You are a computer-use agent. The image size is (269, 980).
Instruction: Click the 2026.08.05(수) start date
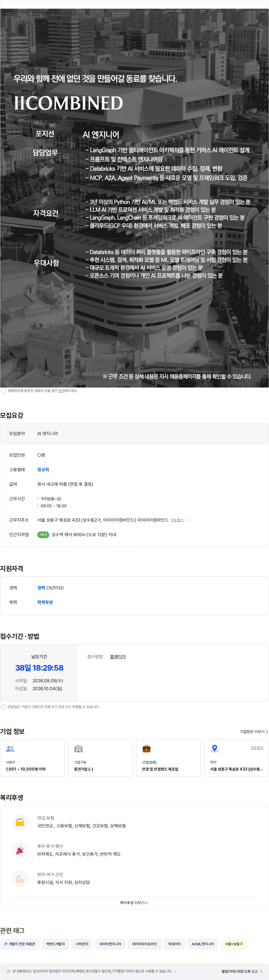pyautogui.click(x=48, y=681)
